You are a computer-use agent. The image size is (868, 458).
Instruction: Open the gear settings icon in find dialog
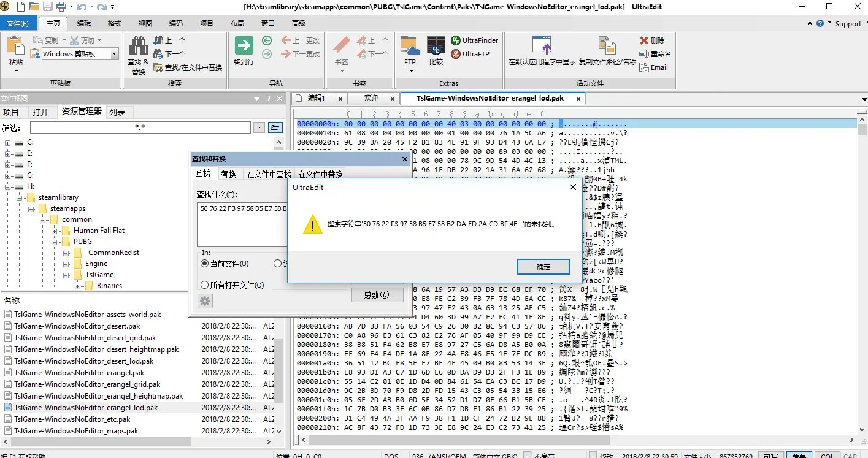coord(205,301)
